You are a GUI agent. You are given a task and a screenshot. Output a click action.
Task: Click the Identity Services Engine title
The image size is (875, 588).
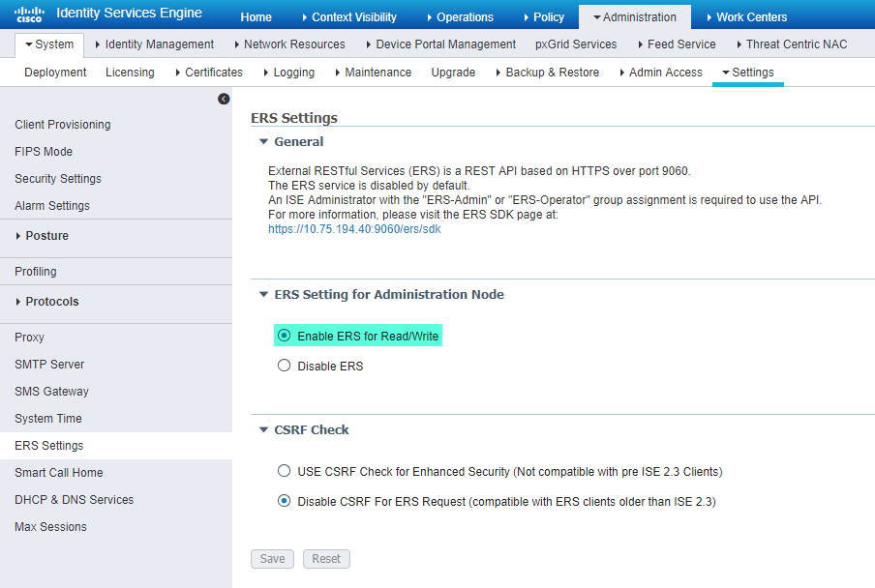129,13
